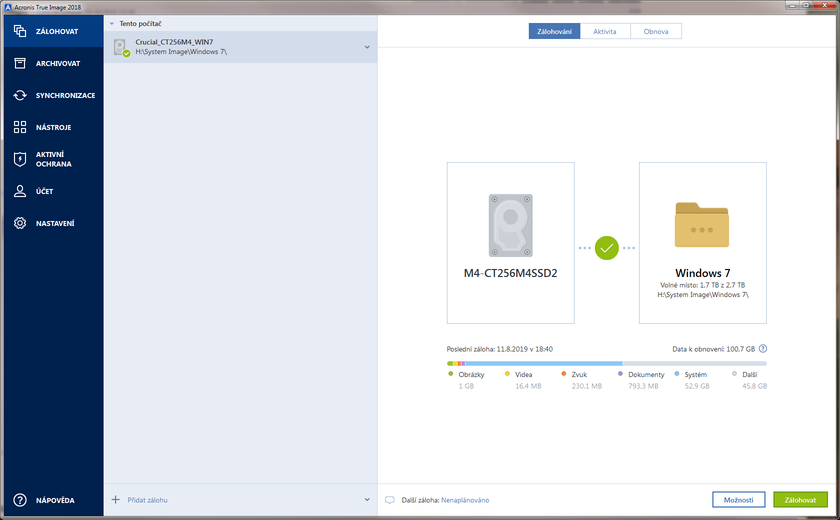Click the comment bubble icon near Další záloha
Image resolution: width=840 pixels, height=520 pixels.
[x=389, y=500]
